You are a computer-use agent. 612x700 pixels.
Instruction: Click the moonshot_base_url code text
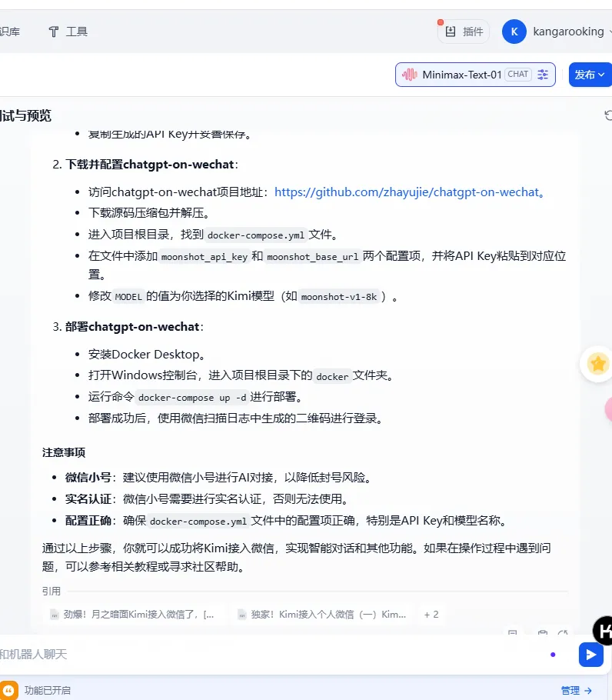312,257
